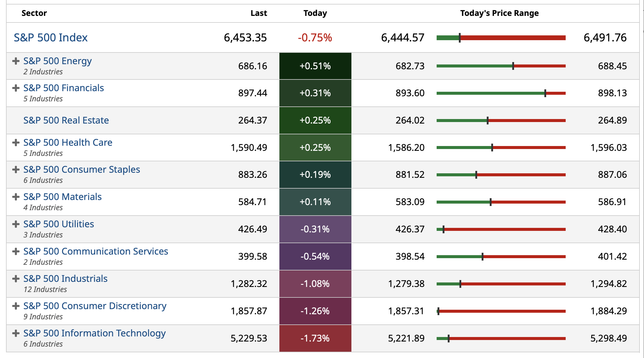Click the Last column header
Image resolution: width=644 pixels, height=358 pixels.
(259, 13)
